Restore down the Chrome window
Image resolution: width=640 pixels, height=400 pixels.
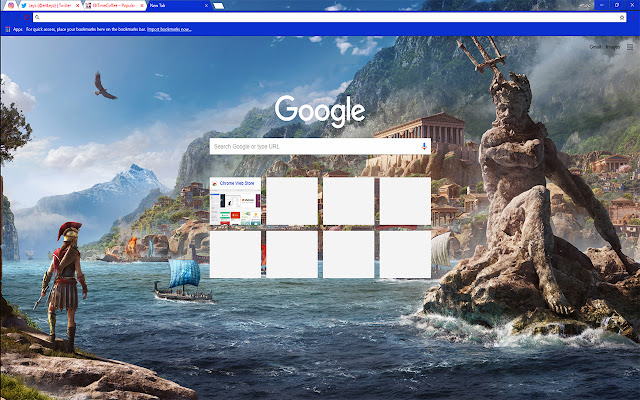click(617, 5)
